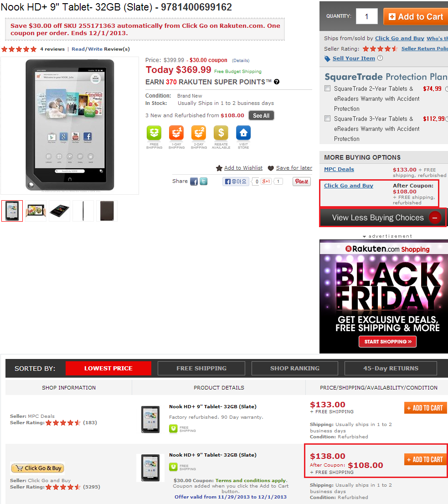Click the 1-Day Shipping icon
This screenshot has height=504, width=448.
(176, 133)
